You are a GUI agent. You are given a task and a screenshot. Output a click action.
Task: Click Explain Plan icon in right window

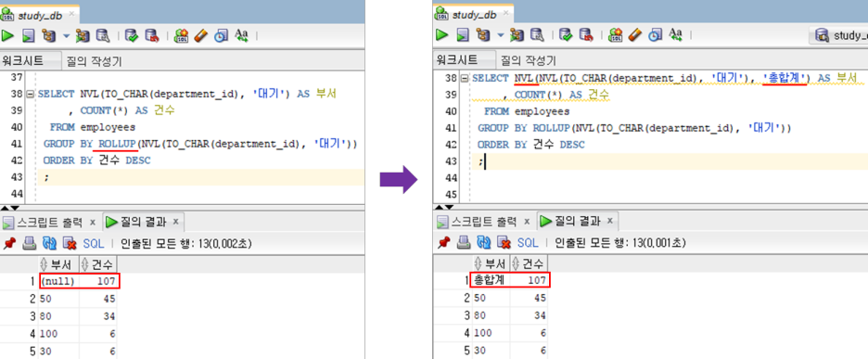483,36
